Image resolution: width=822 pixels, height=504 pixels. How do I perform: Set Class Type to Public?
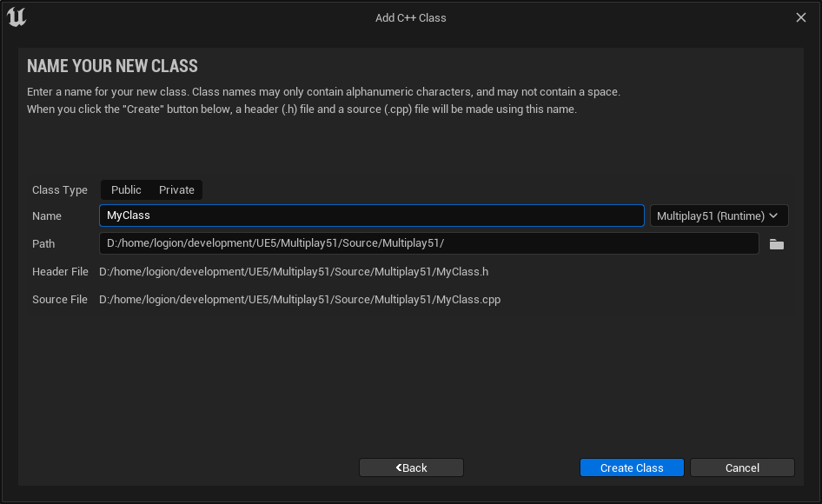pyautogui.click(x=126, y=189)
